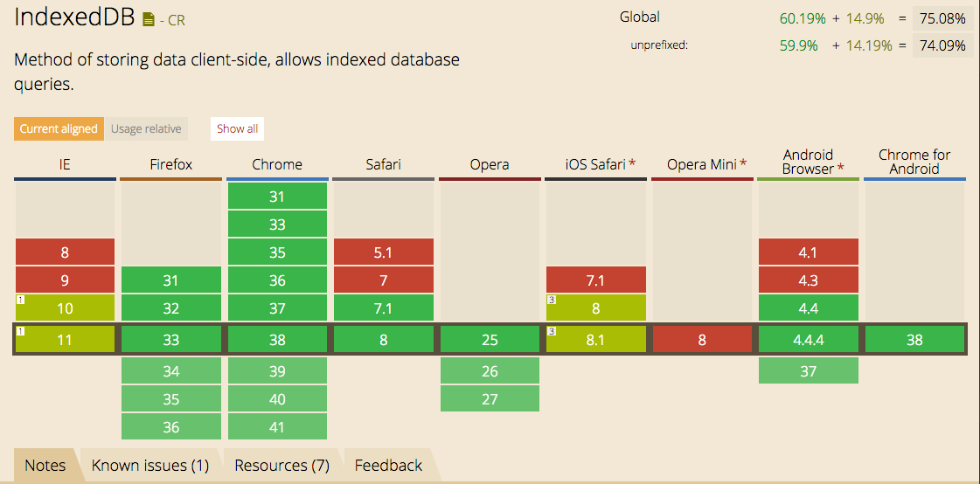The height and width of the screenshot is (484, 980).
Task: Select Firefox version 34 cell
Action: pos(171,370)
